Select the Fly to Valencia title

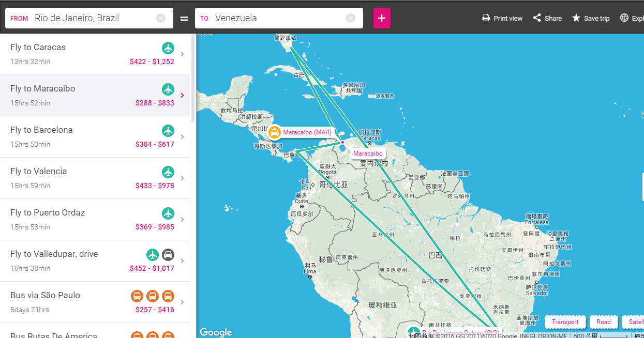point(38,171)
